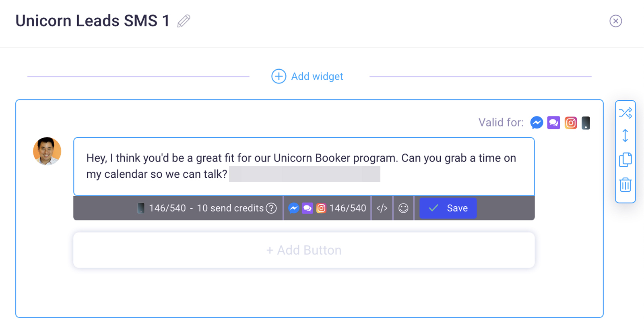Toggle Instagram channel in Valid for
This screenshot has width=644, height=332.
click(x=571, y=122)
